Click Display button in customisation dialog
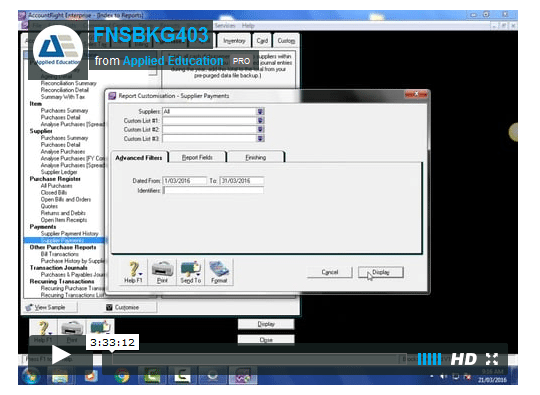Viewport: 540px width, 395px height. [381, 272]
